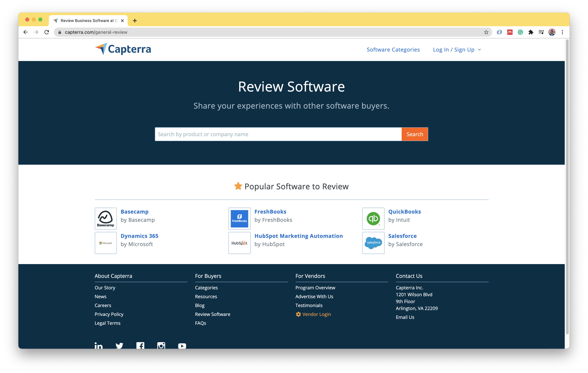Focus the product or company search field
This screenshot has height=373, width=588.
click(278, 134)
